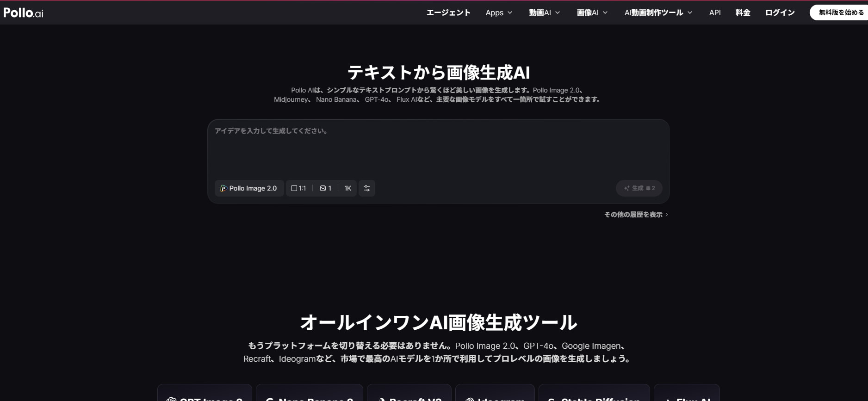Expand the AI動画制作ツール dropdown menu
Viewport: 868px width, 401px height.
click(x=658, y=12)
